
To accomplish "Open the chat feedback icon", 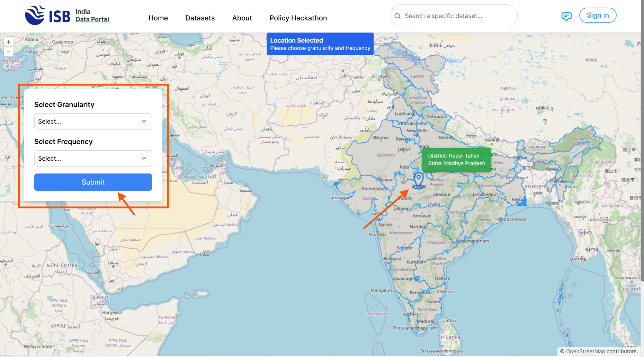I will click(566, 16).
